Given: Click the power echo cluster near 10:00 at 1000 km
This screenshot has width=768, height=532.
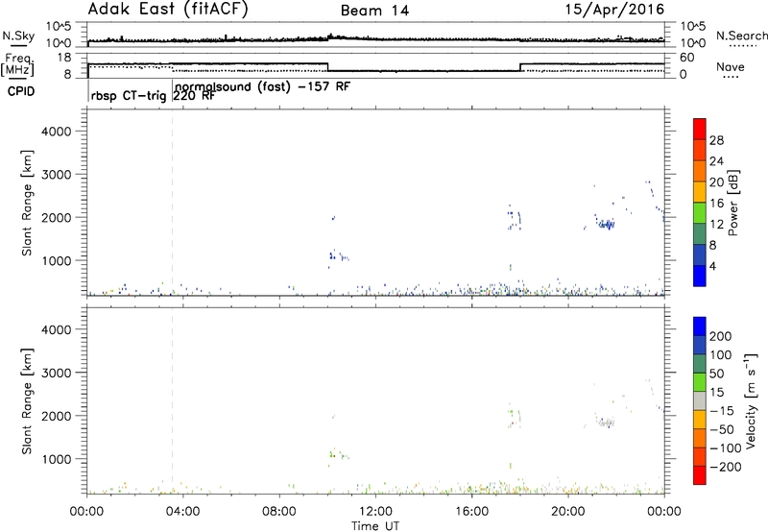Looking at the screenshot, I should (x=337, y=256).
